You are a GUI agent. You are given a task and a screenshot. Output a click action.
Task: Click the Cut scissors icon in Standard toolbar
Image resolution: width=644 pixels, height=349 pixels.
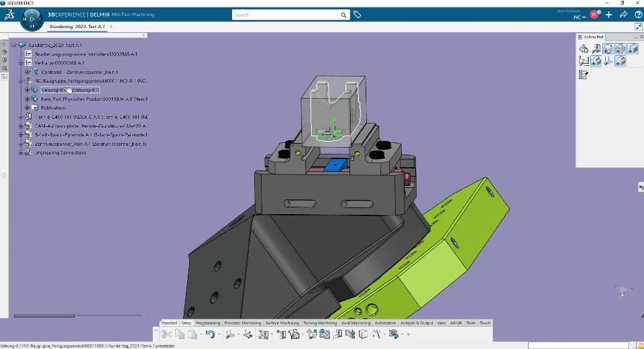(166, 334)
